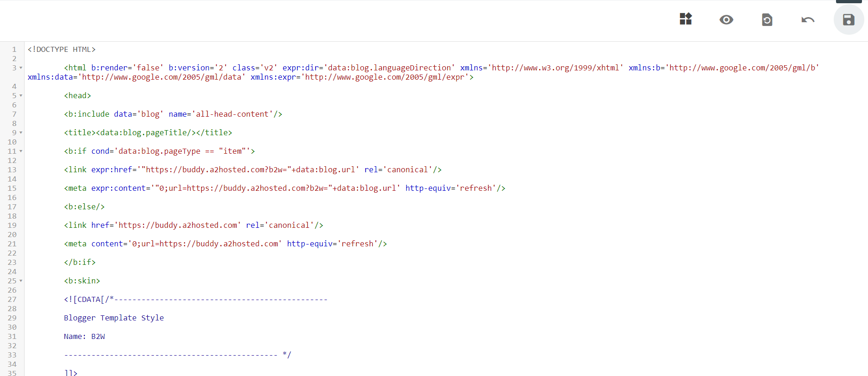Click the restore theme defaults icon
868x376 pixels.
[767, 19]
